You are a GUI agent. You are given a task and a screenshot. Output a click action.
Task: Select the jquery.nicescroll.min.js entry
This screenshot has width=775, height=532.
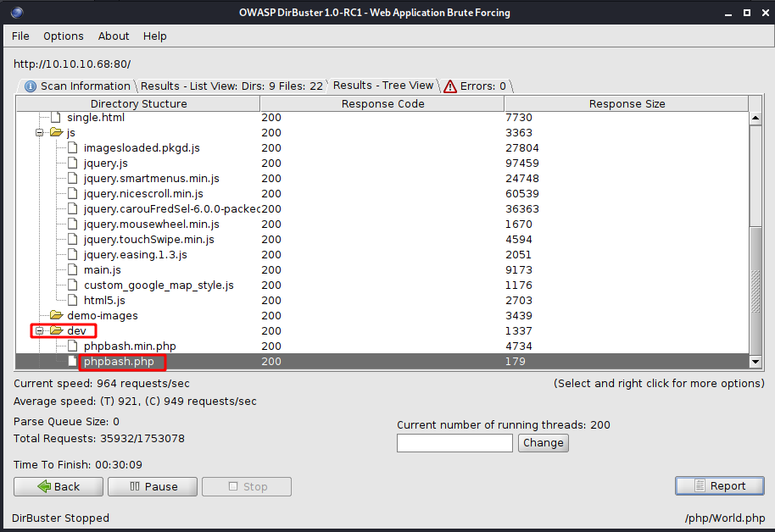tap(144, 194)
